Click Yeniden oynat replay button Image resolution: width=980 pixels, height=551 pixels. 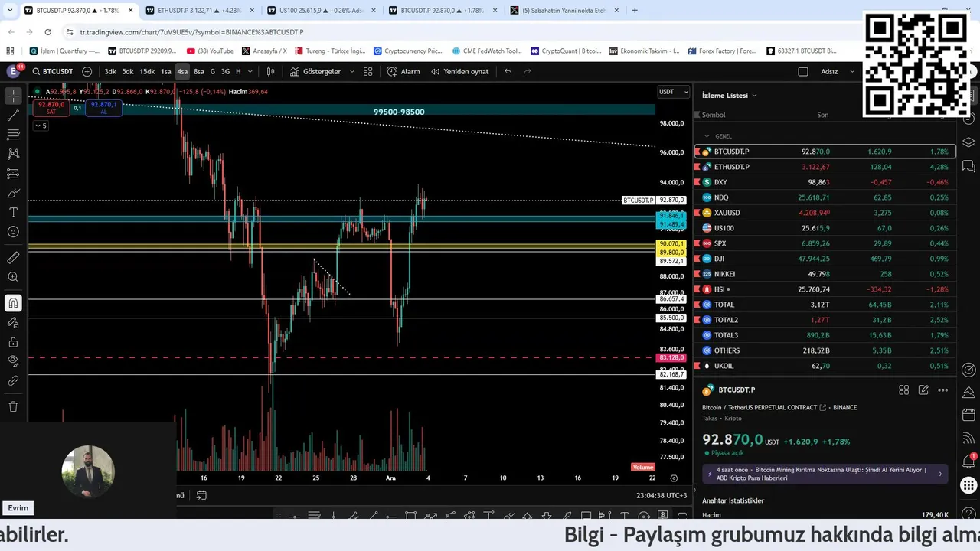459,71
